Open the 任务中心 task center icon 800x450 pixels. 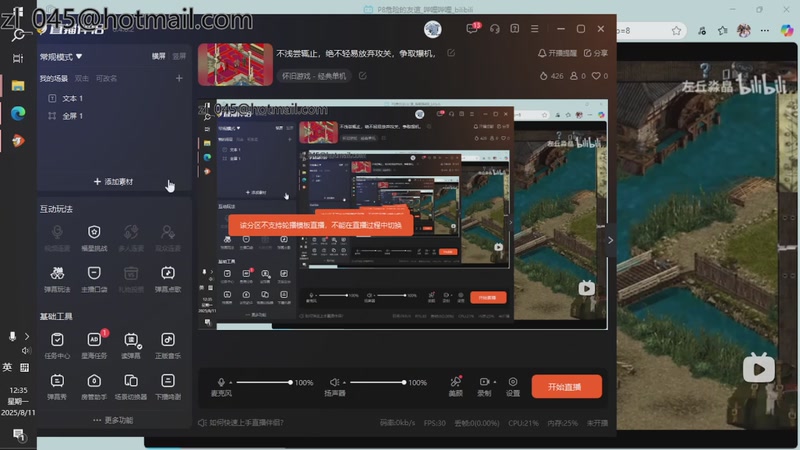57,345
